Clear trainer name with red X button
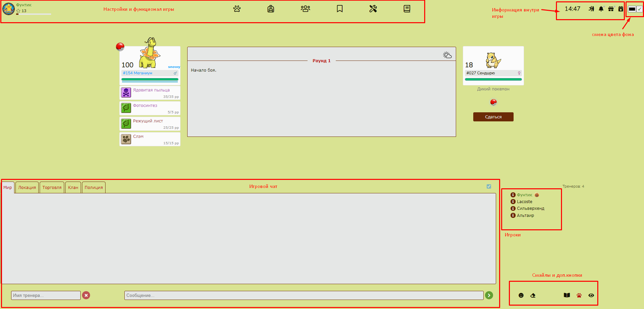The height and width of the screenshot is (309, 644). coord(86,295)
